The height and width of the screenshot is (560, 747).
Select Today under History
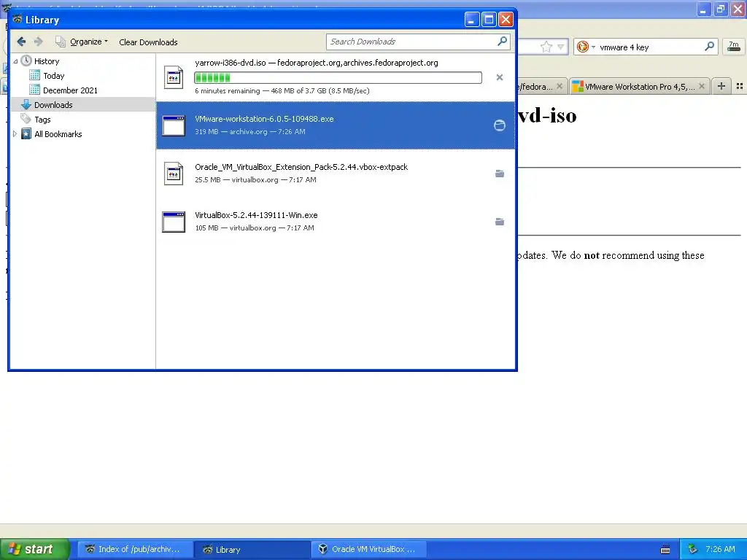point(53,76)
